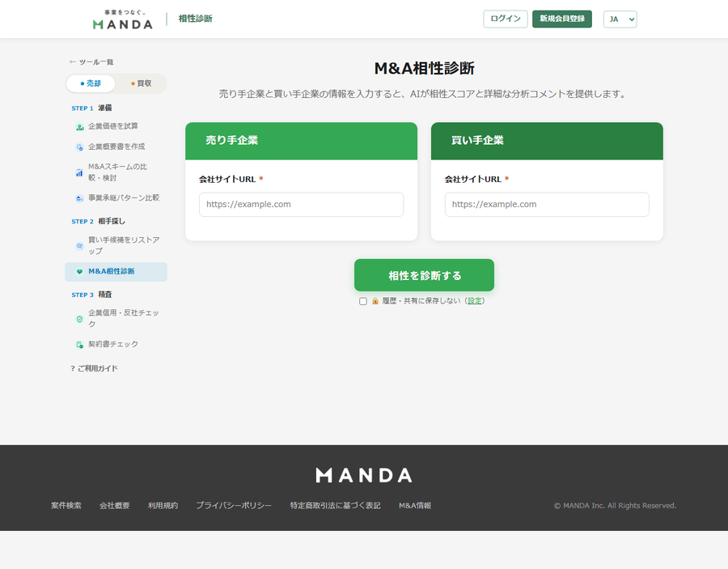Open the 設定 link near the checkbox
728x569 pixels.
(x=475, y=301)
